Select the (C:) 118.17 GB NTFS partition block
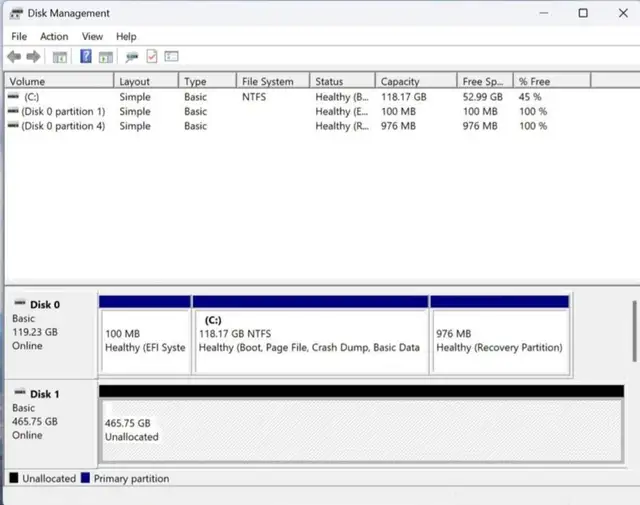This screenshot has width=640, height=505. click(310, 335)
